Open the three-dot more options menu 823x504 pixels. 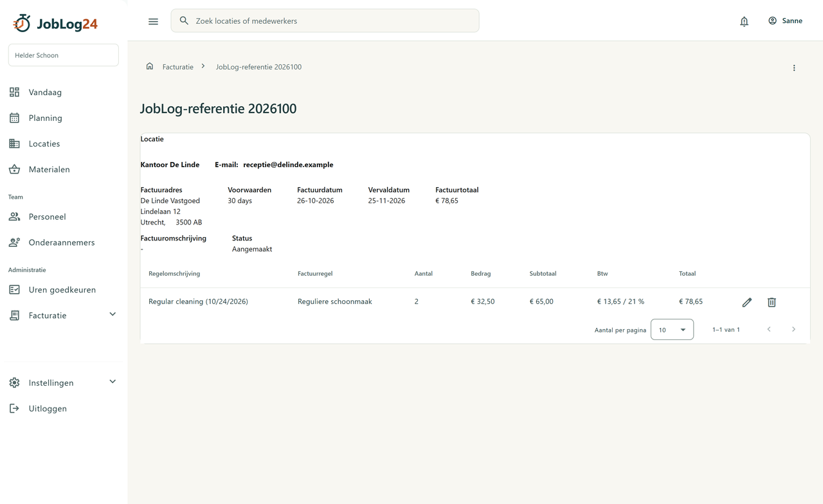click(794, 67)
